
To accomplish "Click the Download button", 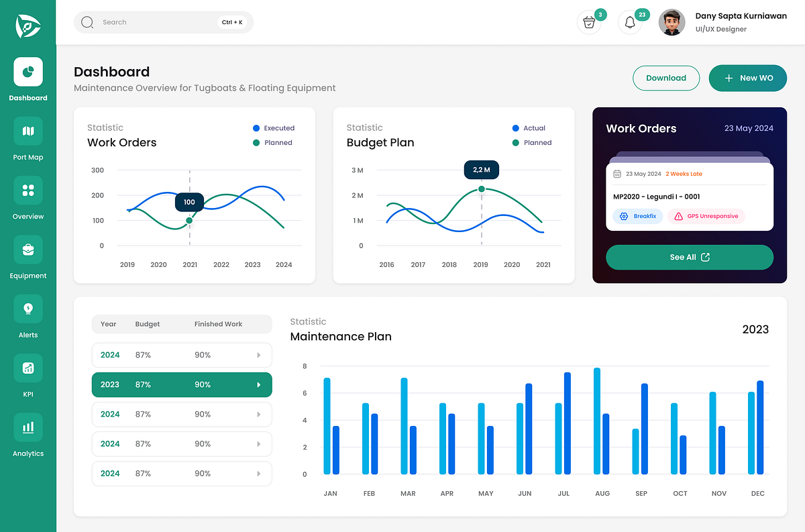I will tap(665, 78).
